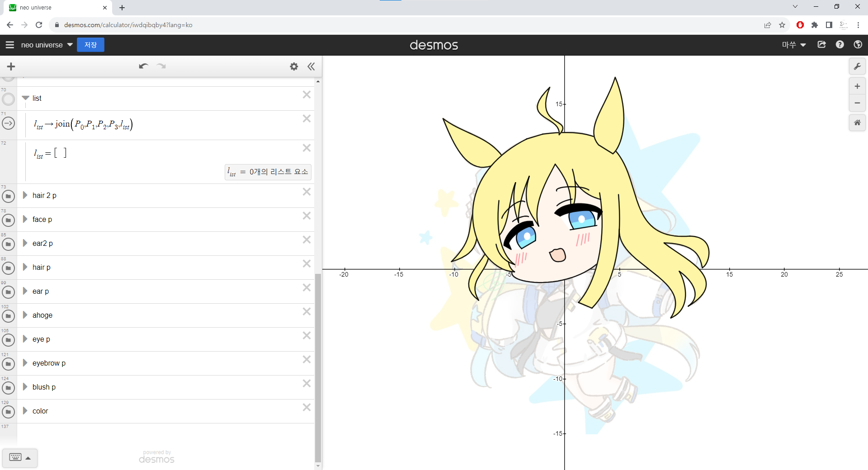
Task: Expand the ear p folder
Action: 25,291
